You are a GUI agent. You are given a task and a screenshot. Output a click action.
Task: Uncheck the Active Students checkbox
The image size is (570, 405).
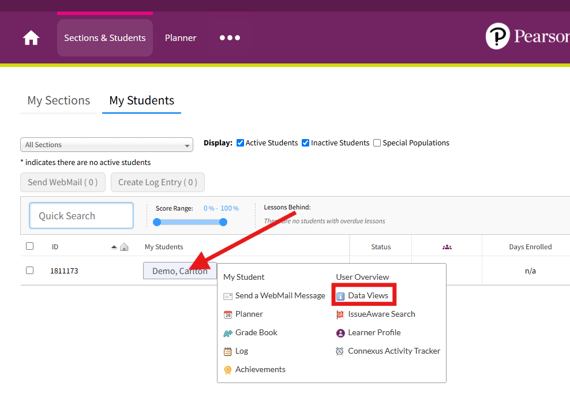(x=240, y=143)
